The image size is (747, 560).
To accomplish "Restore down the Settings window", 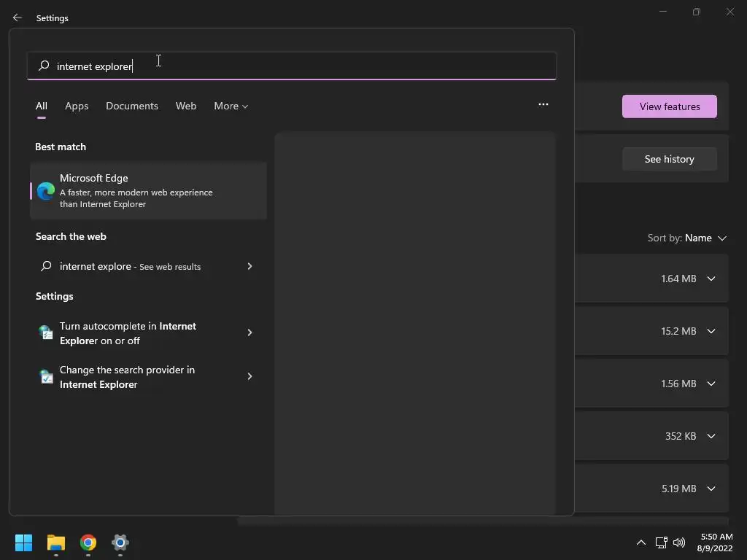I will click(x=697, y=12).
